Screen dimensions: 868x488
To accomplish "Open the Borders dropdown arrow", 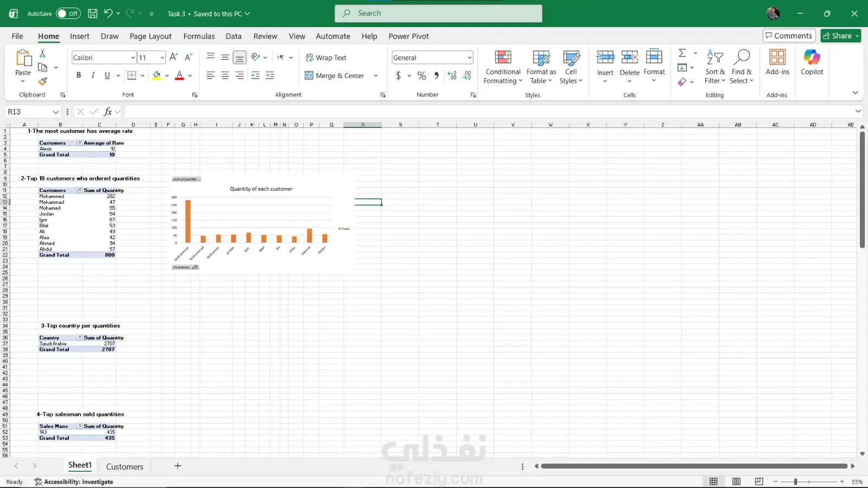I will (x=142, y=75).
